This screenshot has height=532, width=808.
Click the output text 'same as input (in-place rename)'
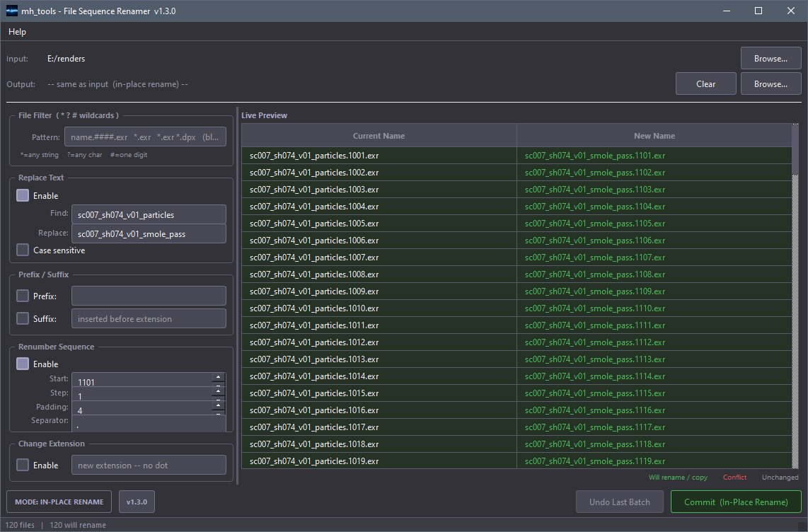pos(117,84)
